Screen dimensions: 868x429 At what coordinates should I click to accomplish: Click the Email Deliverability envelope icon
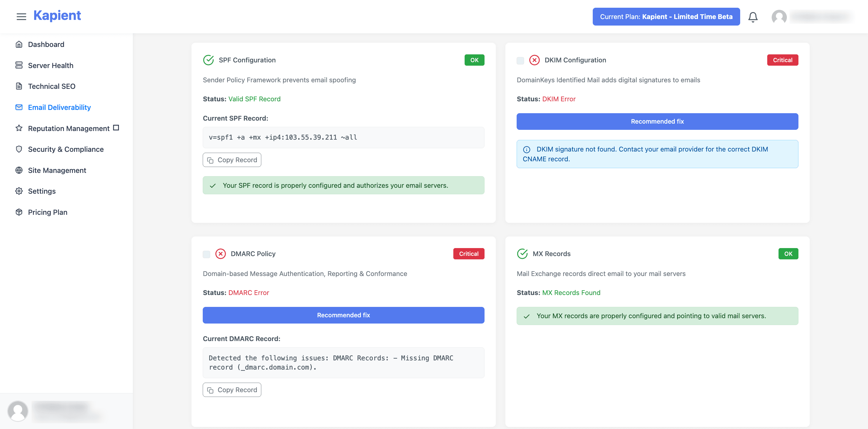(x=19, y=107)
